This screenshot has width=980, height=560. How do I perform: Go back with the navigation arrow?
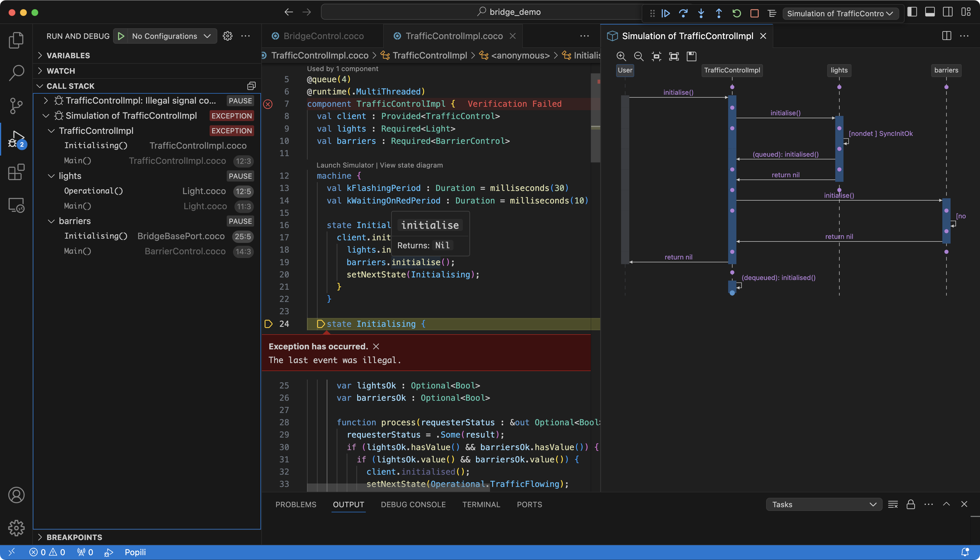tap(289, 12)
